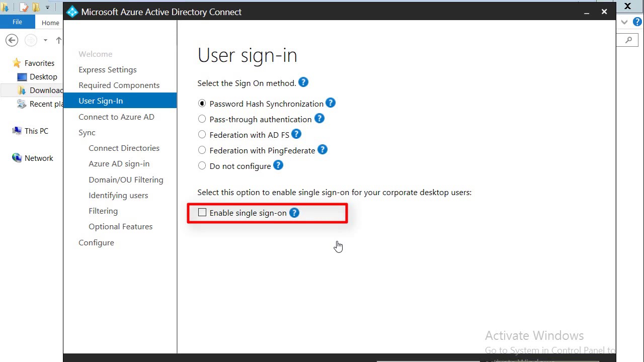
Task: Click Up arrow in File Explorer navigation
Action: pos(59,40)
